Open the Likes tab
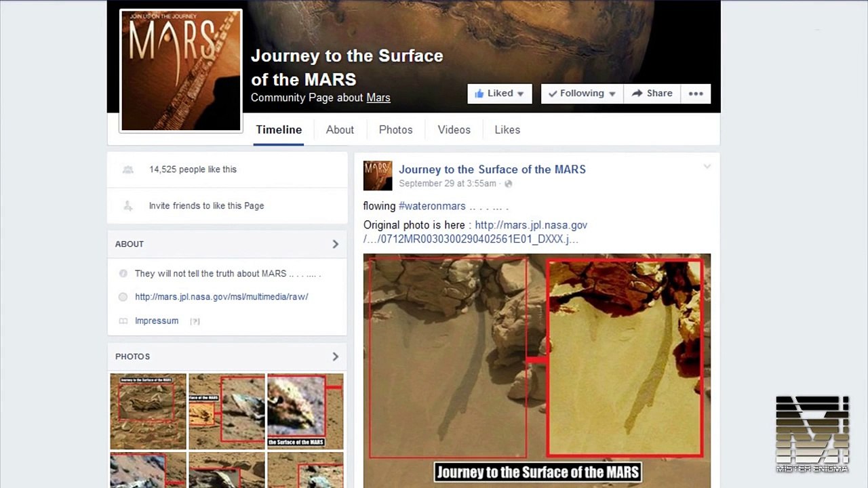Image resolution: width=868 pixels, height=488 pixels. [x=507, y=129]
